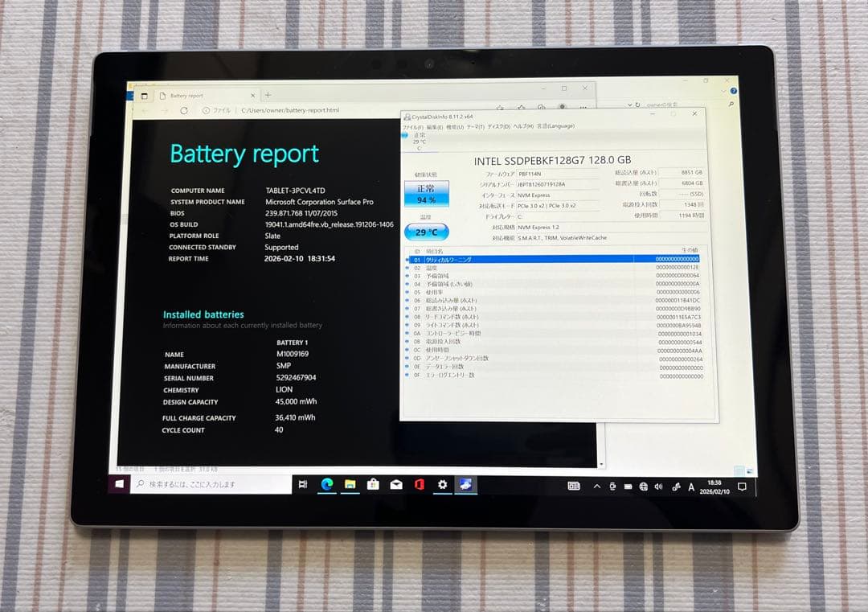Open Edge's ellipsis settings menu
The image size is (868, 612).
pyautogui.click(x=584, y=108)
